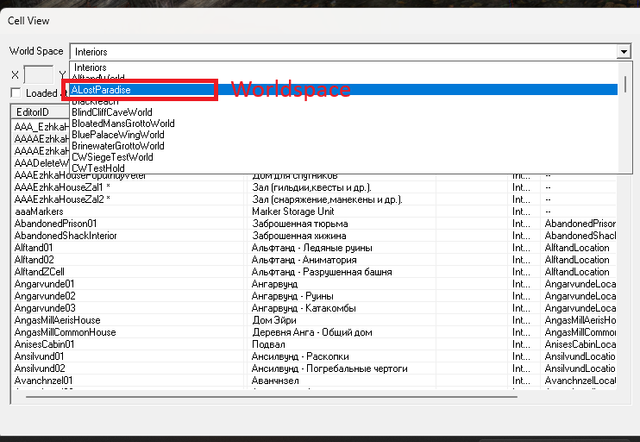
Task: Click the AvanchnzelLocal location cell
Action: 580,380
